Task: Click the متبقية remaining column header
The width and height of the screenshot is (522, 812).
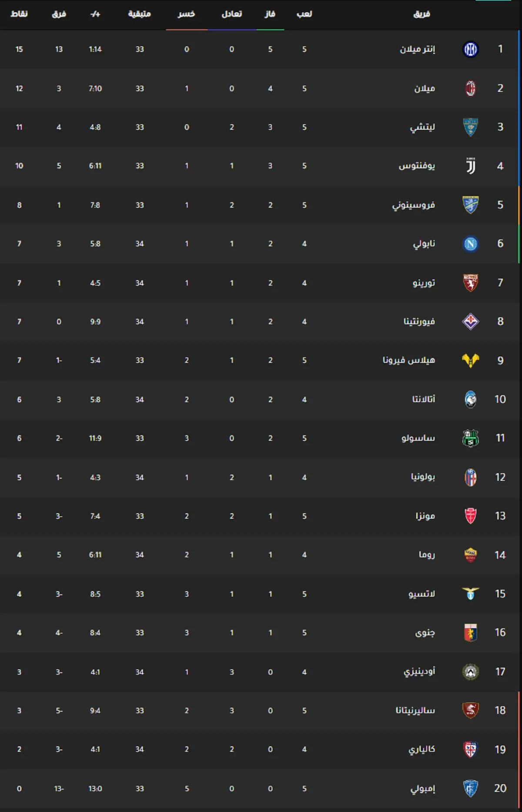Action: (x=140, y=14)
